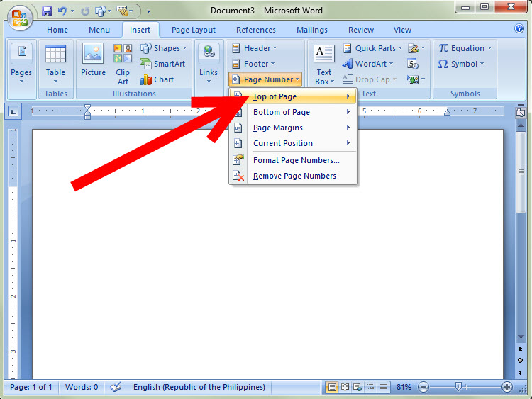The height and width of the screenshot is (399, 532).
Task: Click the Redo/Repeat icon in the quick access toolbar
Action: pyautogui.click(x=85, y=11)
